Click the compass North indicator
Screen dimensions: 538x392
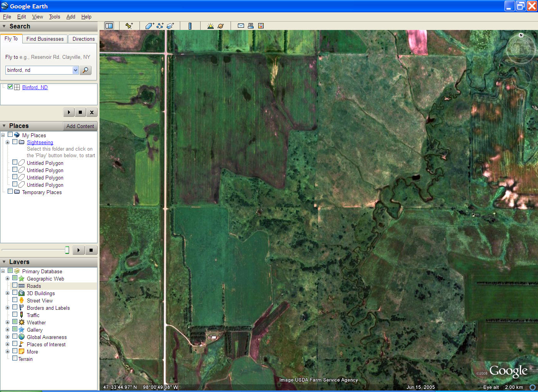(x=521, y=35)
